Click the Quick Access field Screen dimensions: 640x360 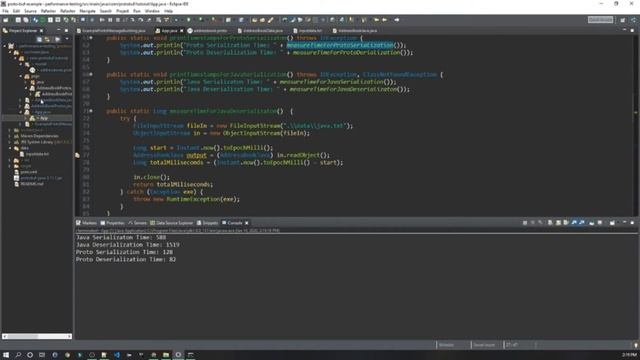600,20
